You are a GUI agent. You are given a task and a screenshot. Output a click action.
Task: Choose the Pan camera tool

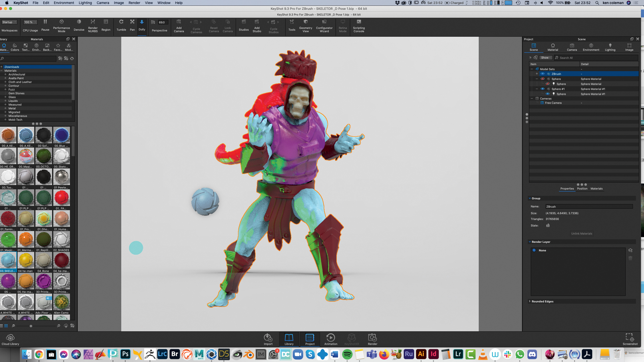(132, 25)
